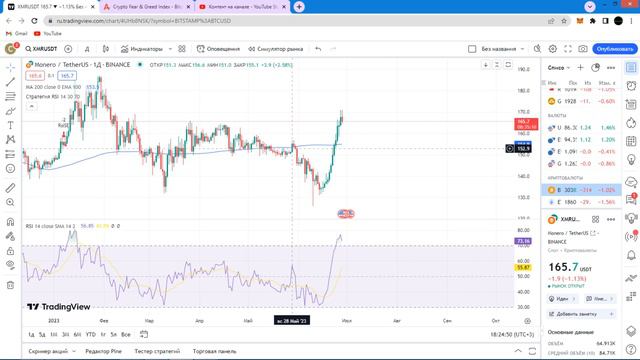Toggle lock all drawing tools
Image resolution: width=640 pixels, height=360 pixels.
point(11,251)
